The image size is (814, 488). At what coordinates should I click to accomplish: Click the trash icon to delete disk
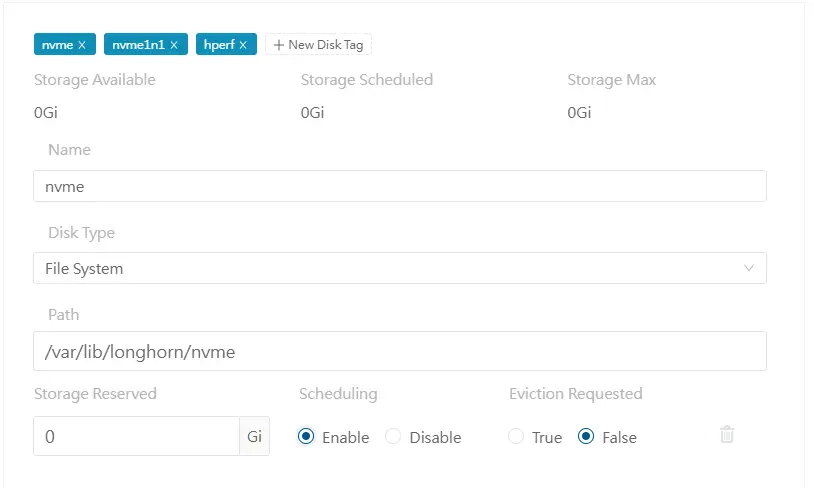(727, 434)
